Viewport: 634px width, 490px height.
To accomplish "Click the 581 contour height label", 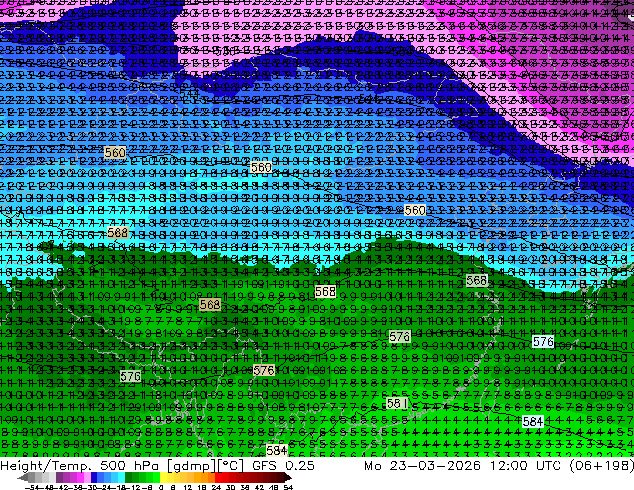I will click(397, 403).
